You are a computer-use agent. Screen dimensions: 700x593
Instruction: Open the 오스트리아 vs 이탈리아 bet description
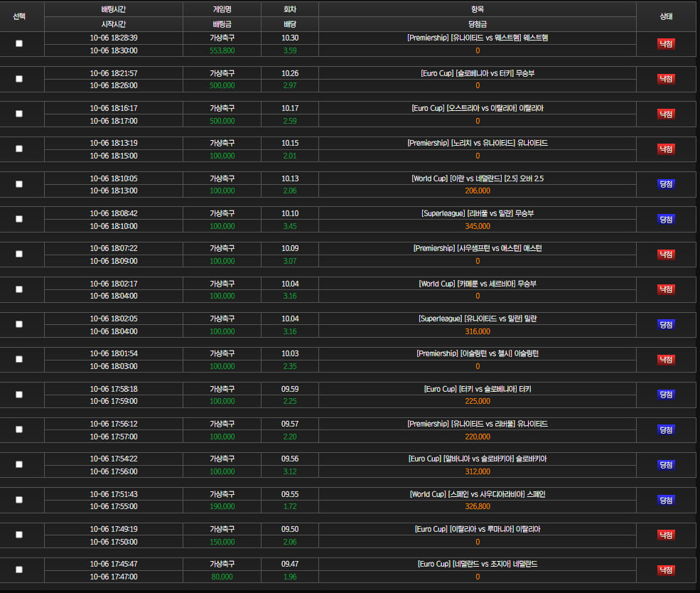click(478, 108)
